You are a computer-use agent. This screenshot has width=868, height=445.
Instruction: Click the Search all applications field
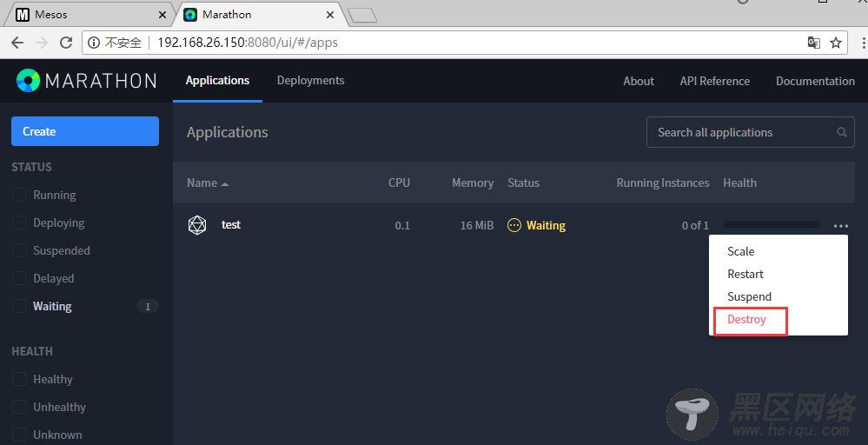[x=750, y=132]
